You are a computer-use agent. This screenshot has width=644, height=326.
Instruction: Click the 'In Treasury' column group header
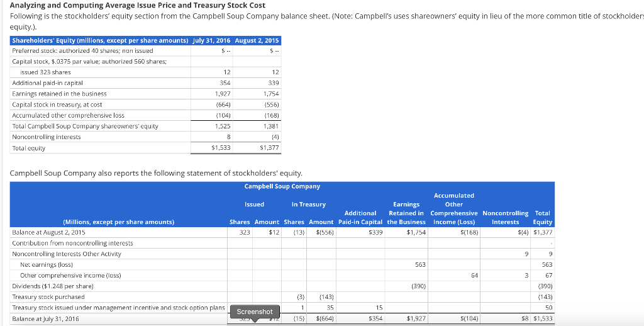coord(308,205)
